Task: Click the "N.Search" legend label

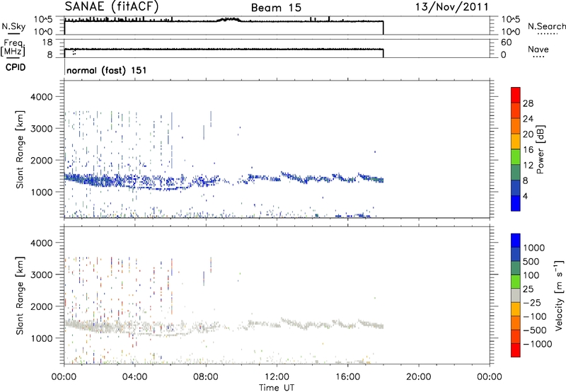Action: [x=546, y=26]
